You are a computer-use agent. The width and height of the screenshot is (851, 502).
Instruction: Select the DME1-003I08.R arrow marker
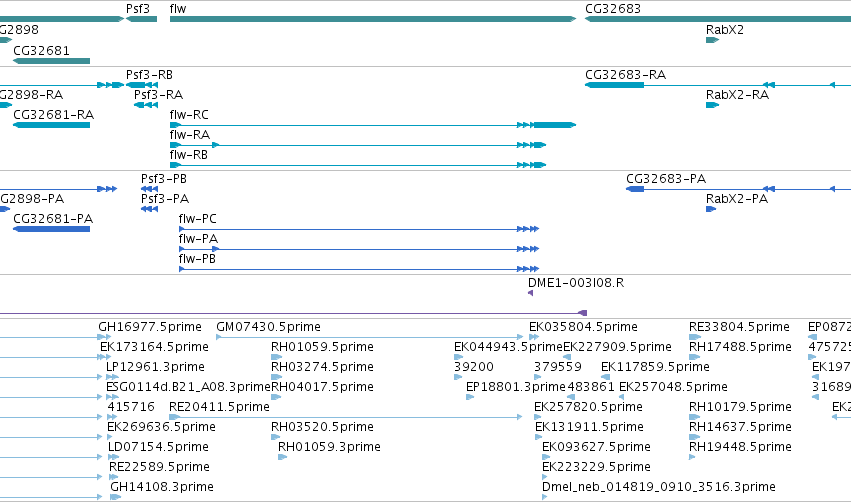(x=530, y=293)
